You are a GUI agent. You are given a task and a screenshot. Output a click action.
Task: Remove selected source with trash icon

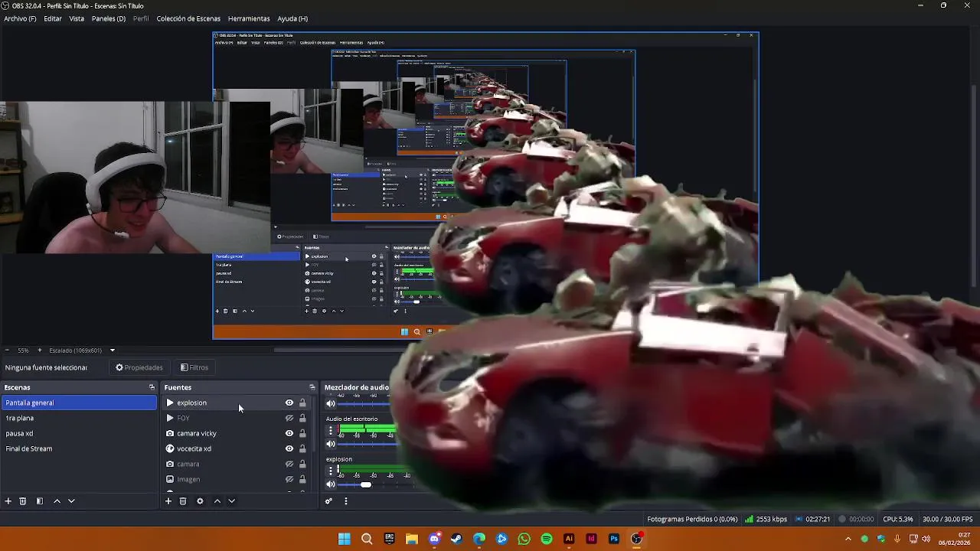click(x=183, y=501)
